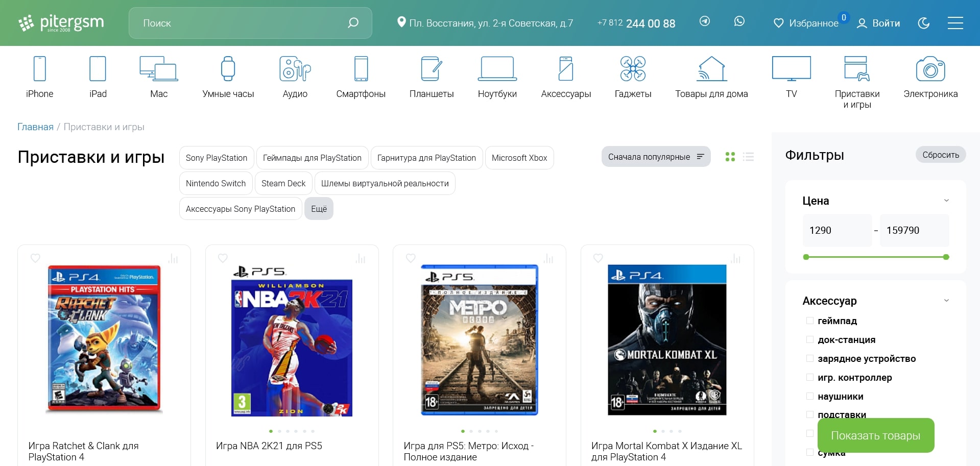Open the hamburger menu icon

click(x=955, y=23)
